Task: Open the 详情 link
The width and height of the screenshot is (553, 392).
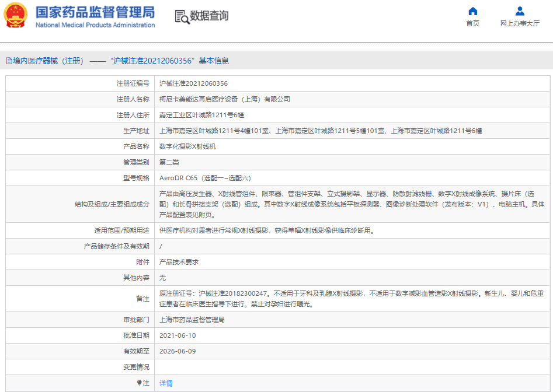Action: (166, 383)
